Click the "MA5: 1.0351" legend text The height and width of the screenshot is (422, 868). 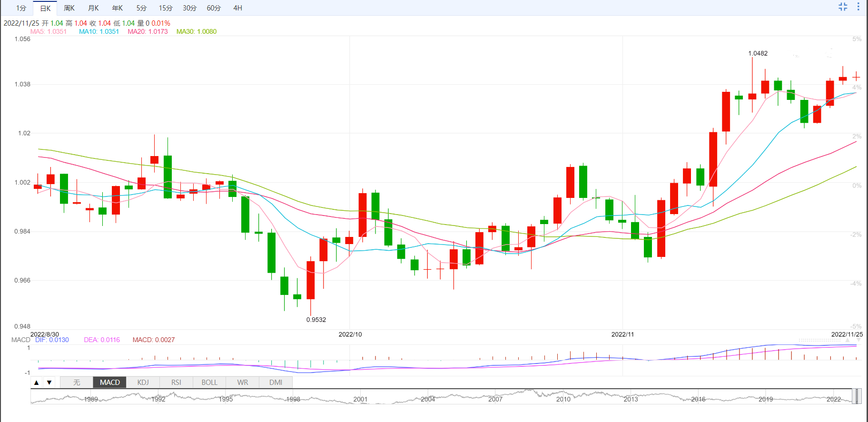pos(49,32)
